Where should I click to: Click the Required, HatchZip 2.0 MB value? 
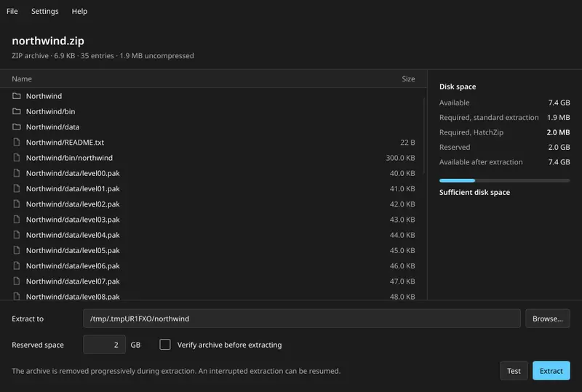pyautogui.click(x=558, y=132)
